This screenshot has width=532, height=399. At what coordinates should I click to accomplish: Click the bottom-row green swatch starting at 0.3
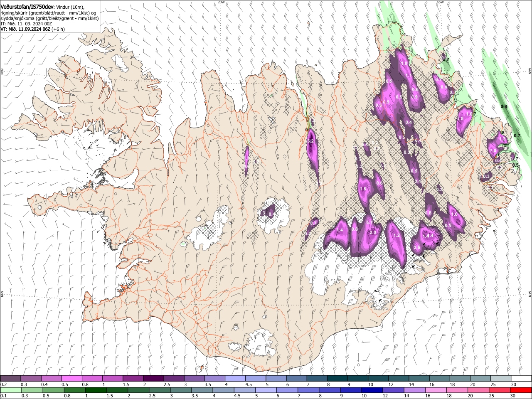pyautogui.click(x=32, y=390)
